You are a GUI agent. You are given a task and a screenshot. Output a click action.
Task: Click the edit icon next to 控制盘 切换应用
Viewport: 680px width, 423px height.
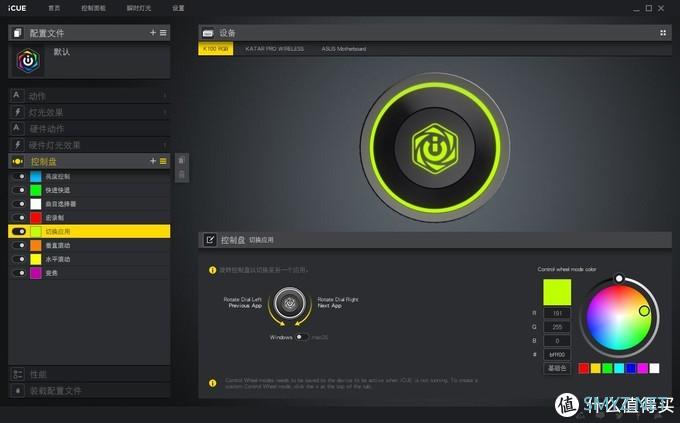coord(210,239)
